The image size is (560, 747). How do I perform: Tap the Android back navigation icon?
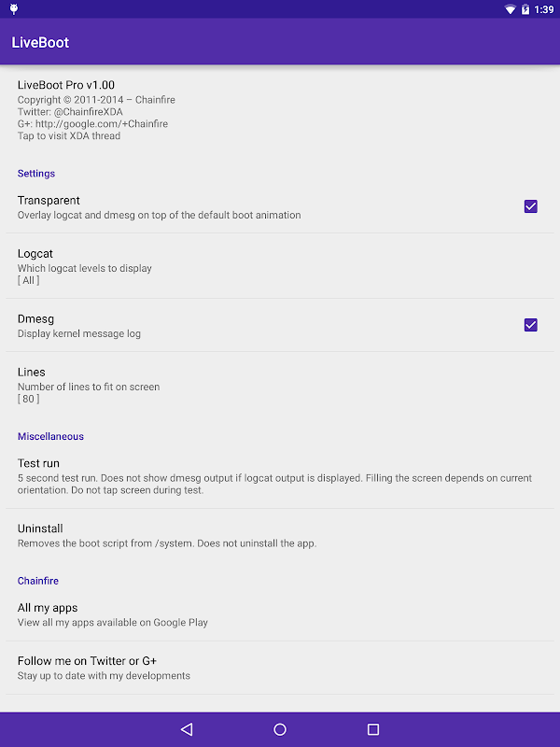click(187, 729)
